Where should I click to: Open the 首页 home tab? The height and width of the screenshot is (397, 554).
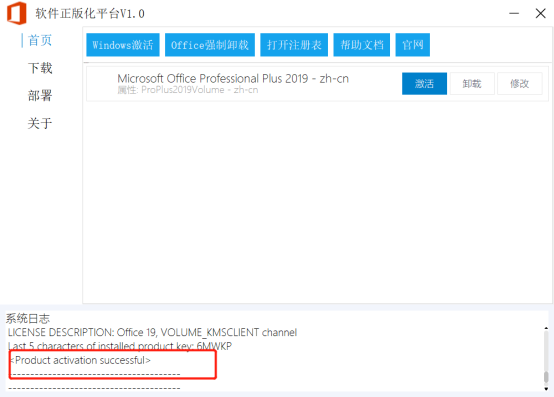(40, 40)
